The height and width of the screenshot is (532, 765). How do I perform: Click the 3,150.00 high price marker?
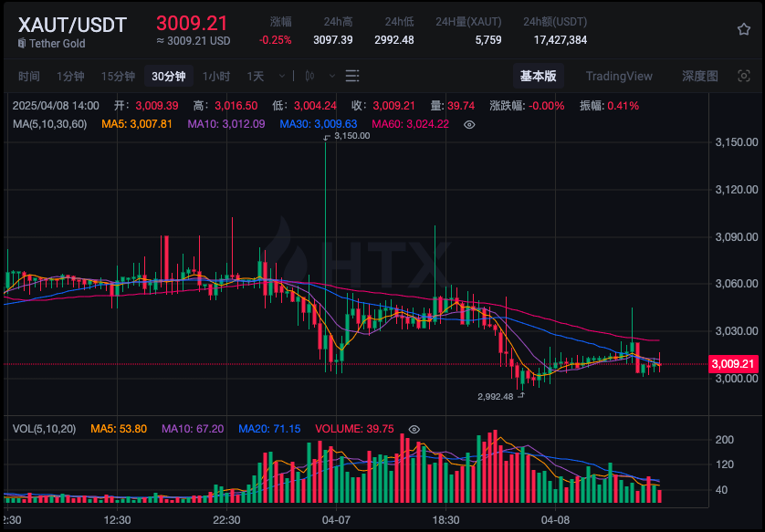[351, 136]
